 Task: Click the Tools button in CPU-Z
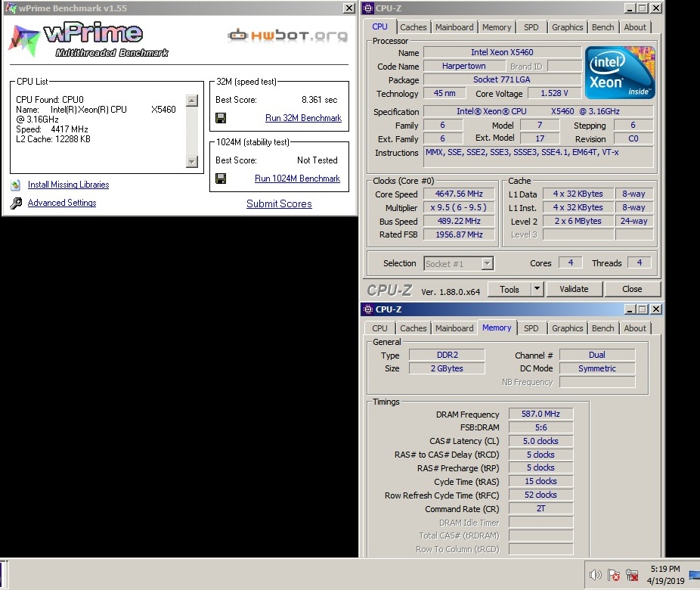pyautogui.click(x=510, y=289)
